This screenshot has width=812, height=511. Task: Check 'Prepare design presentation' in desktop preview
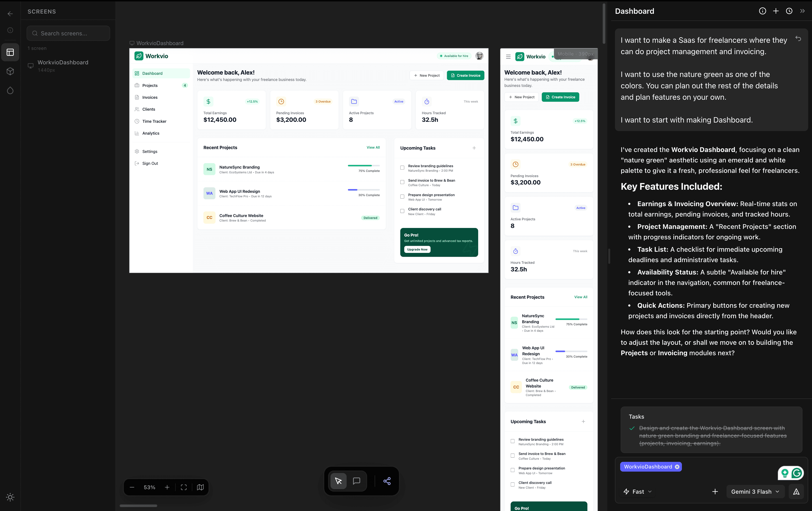tap(402, 197)
